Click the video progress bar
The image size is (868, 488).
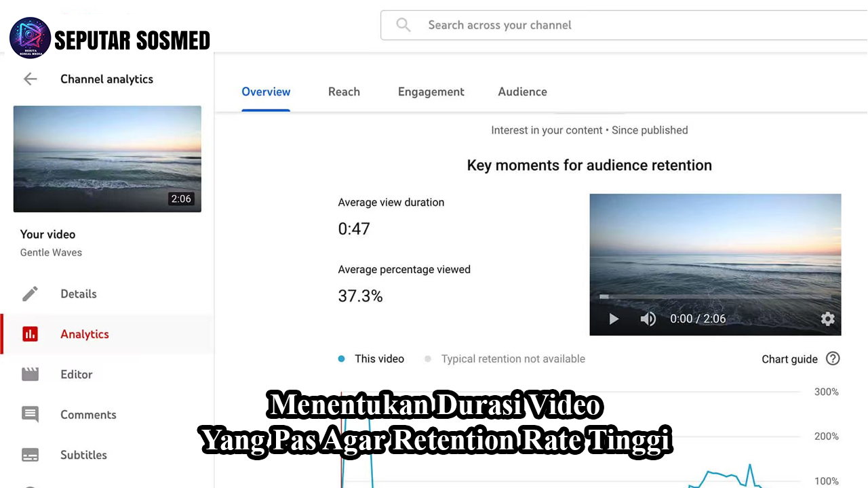pos(715,297)
